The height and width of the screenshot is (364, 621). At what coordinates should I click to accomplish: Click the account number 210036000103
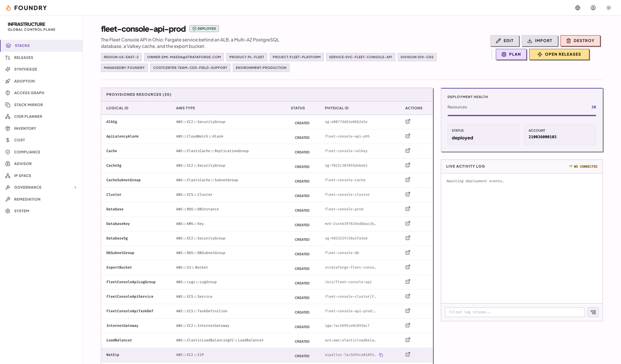tap(543, 137)
